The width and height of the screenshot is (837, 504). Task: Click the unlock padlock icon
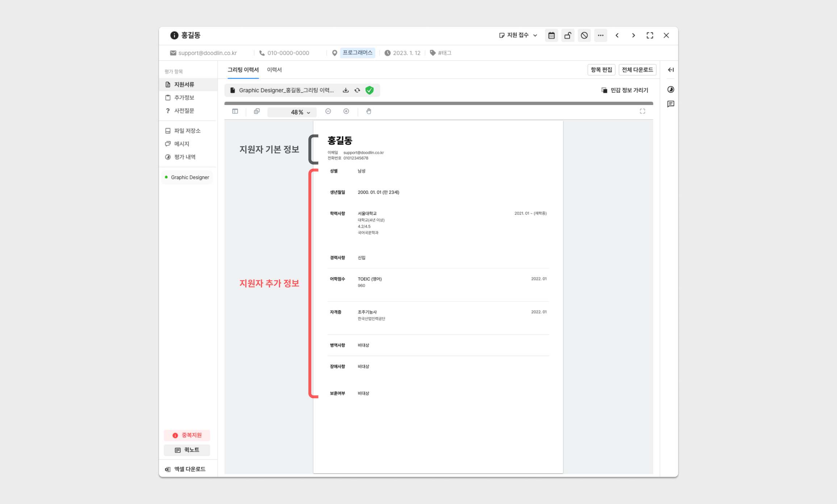coord(567,35)
